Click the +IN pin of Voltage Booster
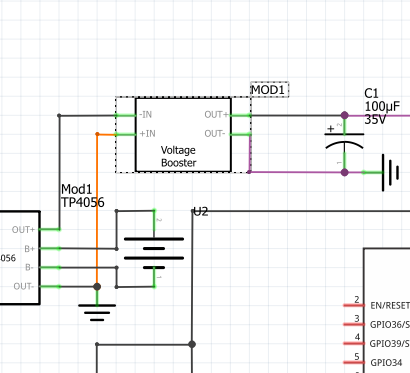Screen dimensions: 410x373 coord(126,134)
